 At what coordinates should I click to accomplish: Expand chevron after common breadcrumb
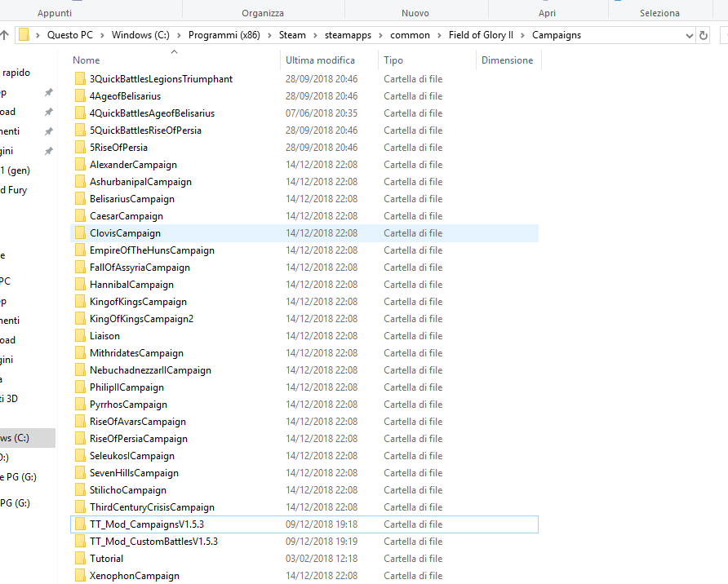click(x=439, y=35)
